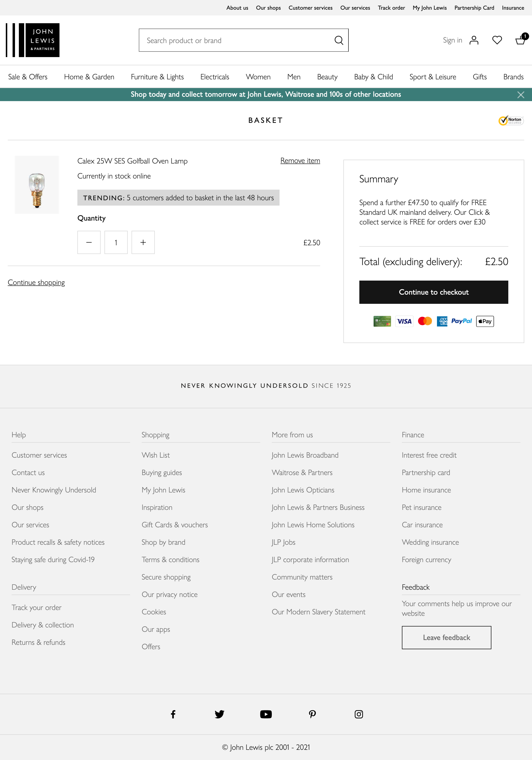Open John Lewis YouTube channel

pos(266,714)
